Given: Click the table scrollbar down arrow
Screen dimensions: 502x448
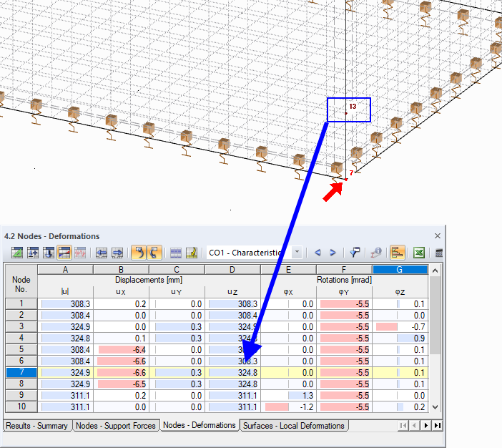Looking at the screenshot, I should (x=435, y=407).
